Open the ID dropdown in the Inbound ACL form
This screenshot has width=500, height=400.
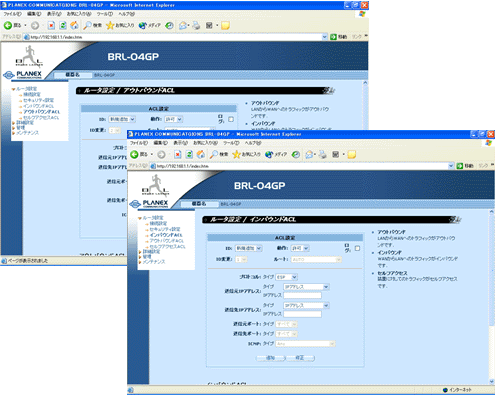click(x=249, y=248)
